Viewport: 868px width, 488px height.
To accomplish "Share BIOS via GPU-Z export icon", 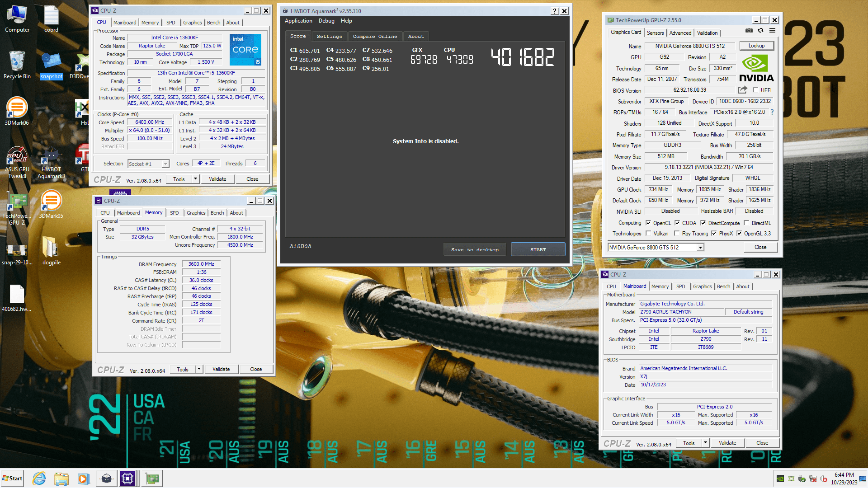I will (742, 90).
